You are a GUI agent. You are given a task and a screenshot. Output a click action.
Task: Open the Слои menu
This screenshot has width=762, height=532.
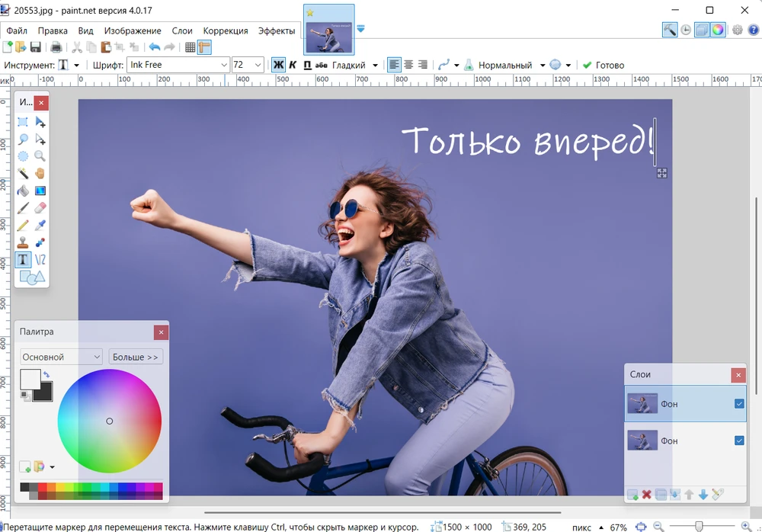(182, 30)
